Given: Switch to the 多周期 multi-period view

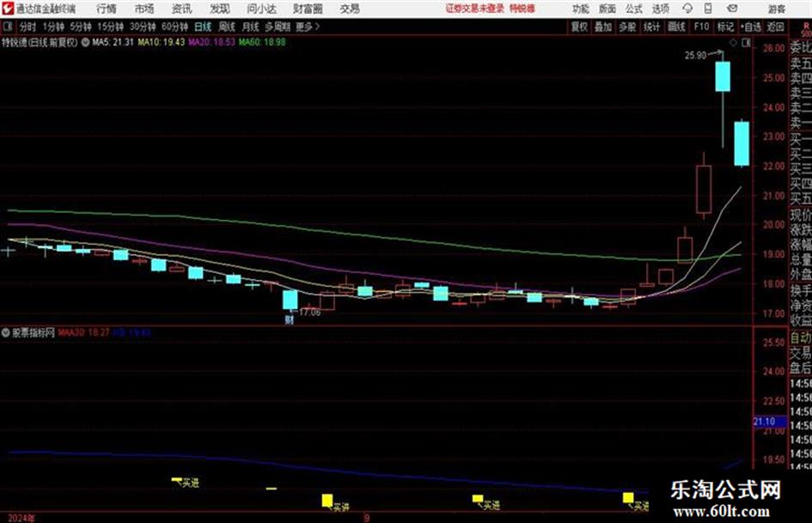Looking at the screenshot, I should click(278, 27).
